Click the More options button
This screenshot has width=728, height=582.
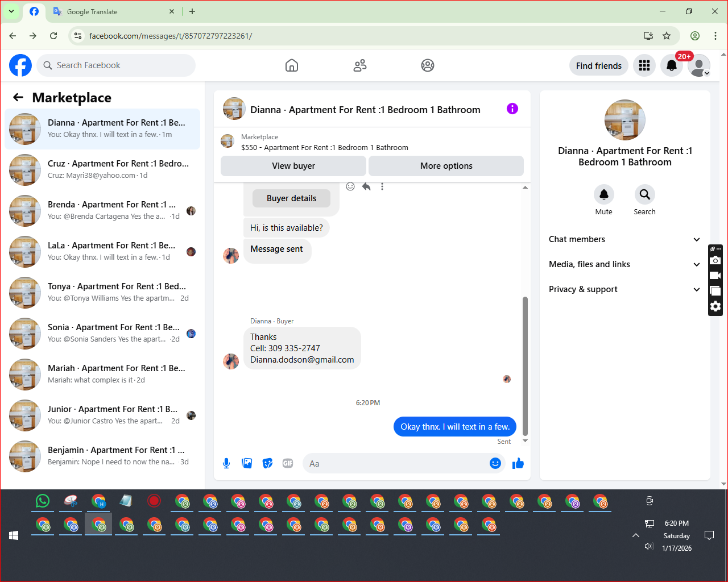coord(446,166)
